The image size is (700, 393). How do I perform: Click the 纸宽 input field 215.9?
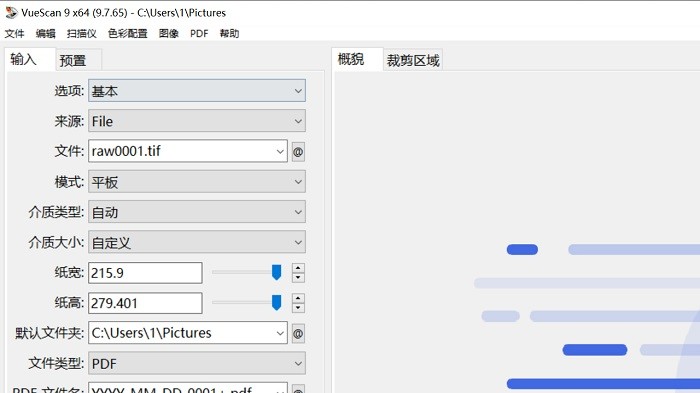145,273
